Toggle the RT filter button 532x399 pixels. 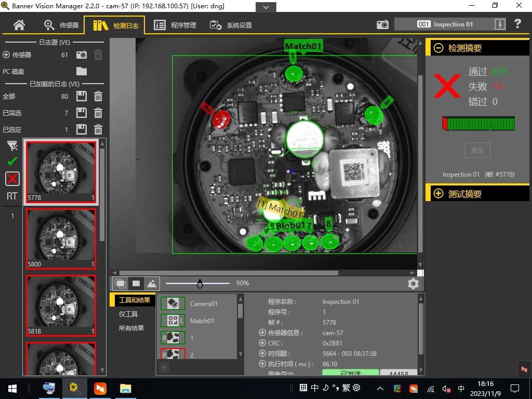(12, 196)
